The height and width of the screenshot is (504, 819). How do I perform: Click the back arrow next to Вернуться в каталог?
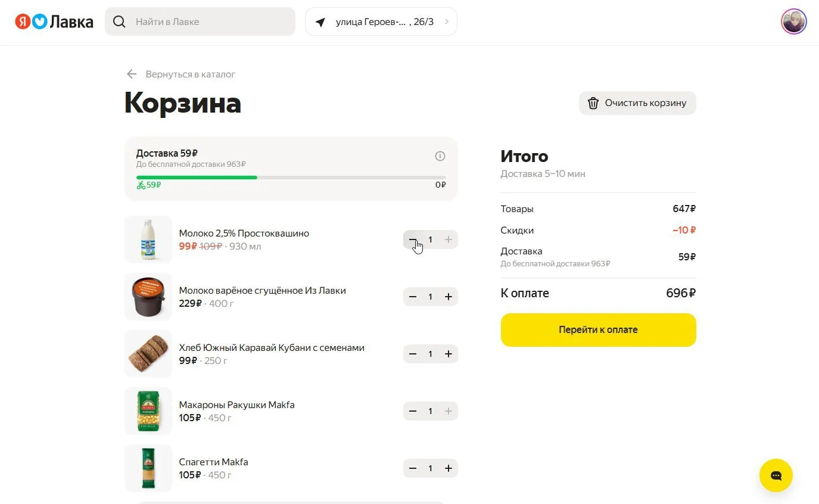132,74
